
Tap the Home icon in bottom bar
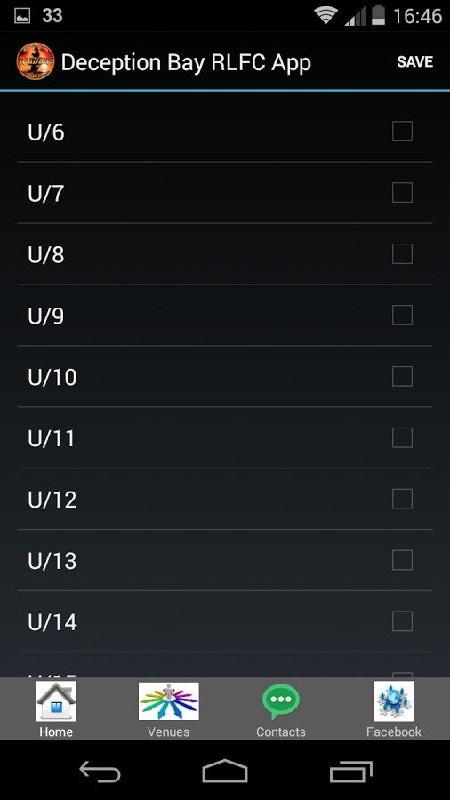coord(56,702)
